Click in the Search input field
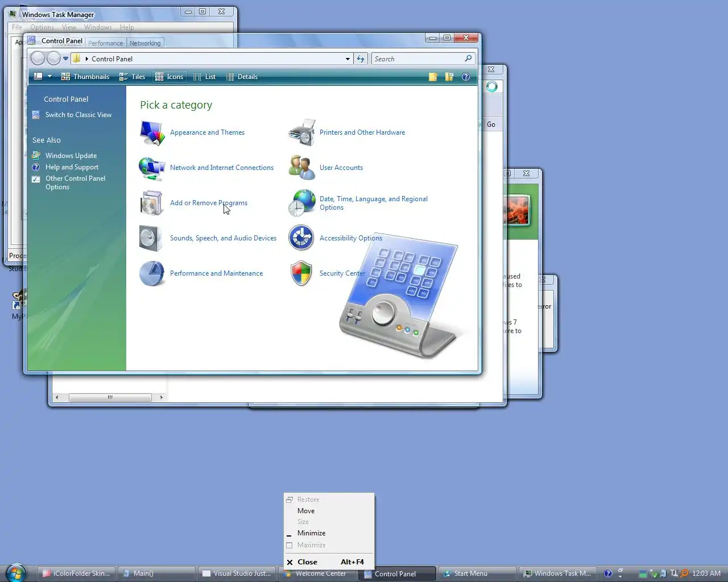This screenshot has width=728, height=582. click(x=418, y=59)
